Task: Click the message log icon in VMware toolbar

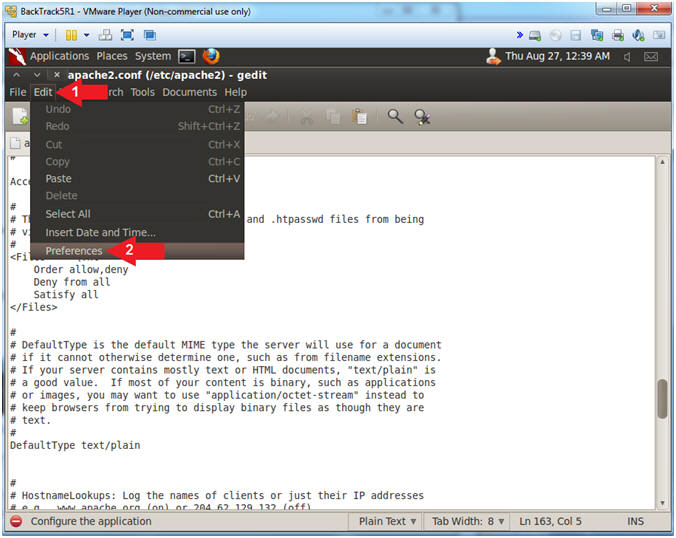Action: [x=659, y=35]
